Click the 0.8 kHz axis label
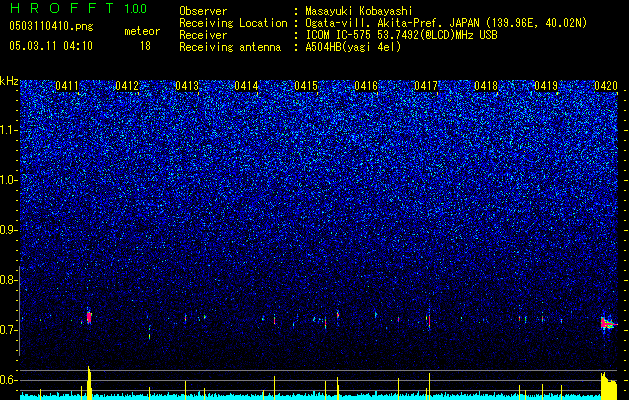The width and height of the screenshot is (629, 400). click(x=8, y=280)
